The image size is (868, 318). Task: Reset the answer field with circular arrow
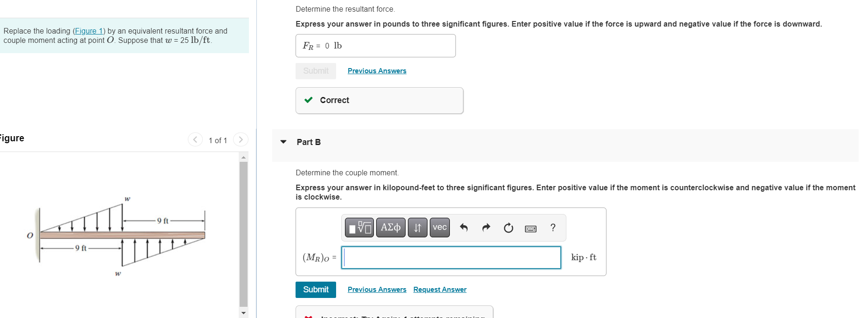[x=509, y=228]
